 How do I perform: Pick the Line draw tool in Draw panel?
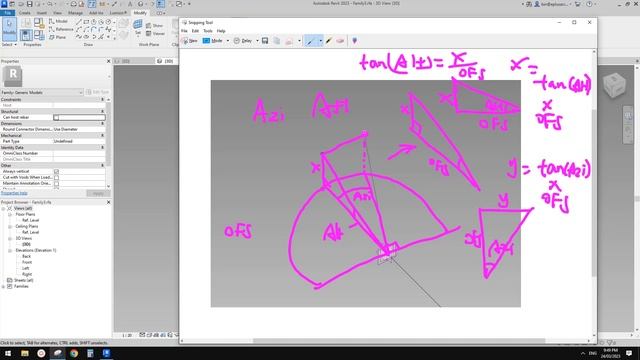[x=79, y=22]
